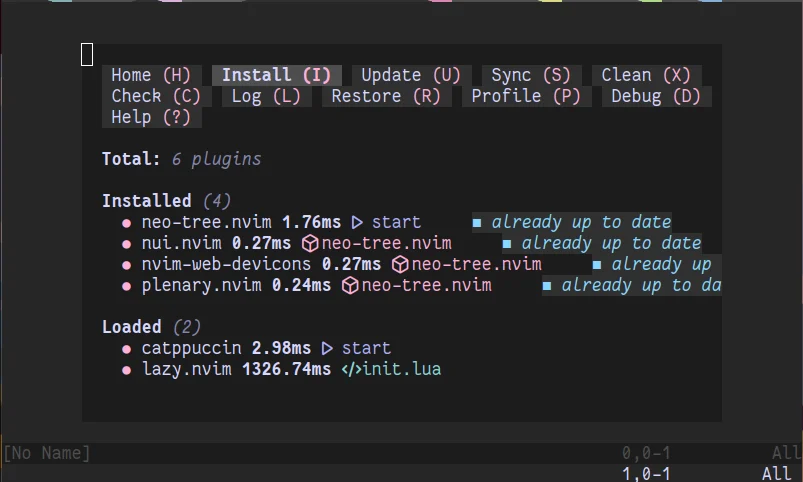Click the plenary.nvim pink bullet
Viewport: 803px width, 482px height.
coord(126,286)
